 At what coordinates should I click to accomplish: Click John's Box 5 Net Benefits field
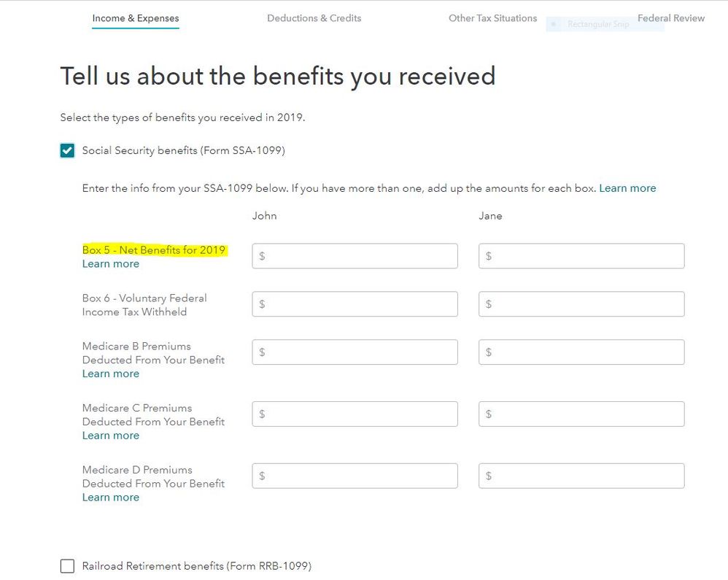point(355,256)
